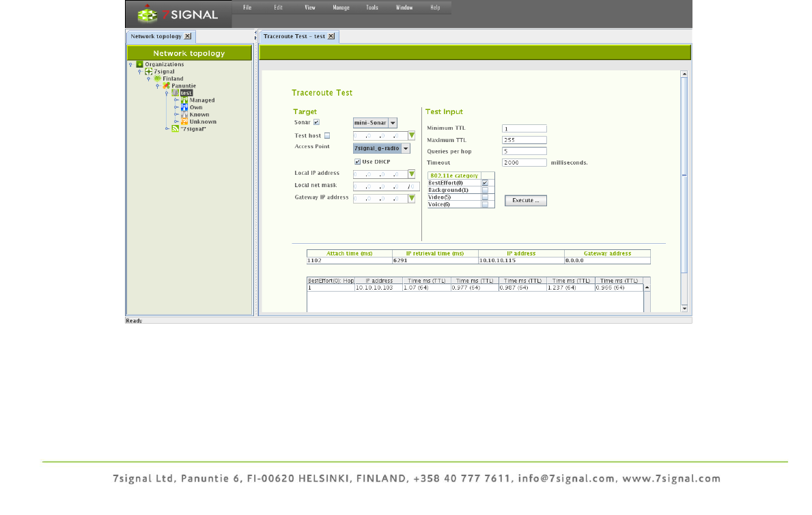The width and height of the screenshot is (812, 515).
Task: Check the Background(1) category checkbox
Action: coord(486,190)
